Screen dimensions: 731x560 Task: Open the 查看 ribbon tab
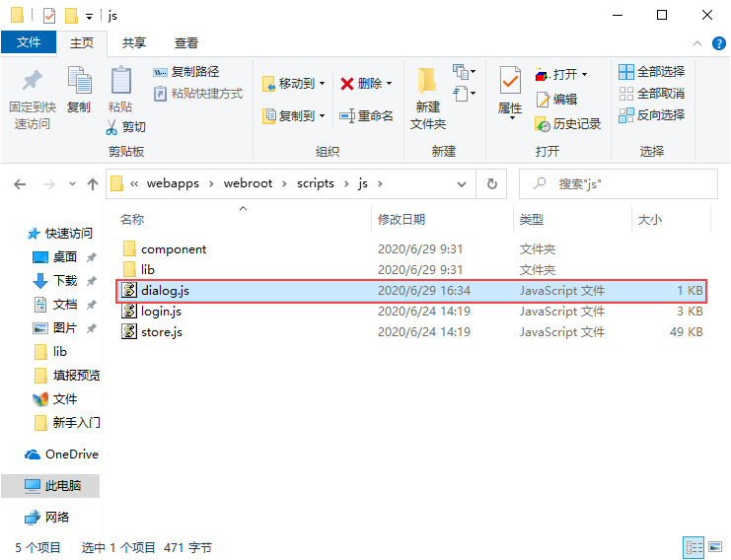186,42
